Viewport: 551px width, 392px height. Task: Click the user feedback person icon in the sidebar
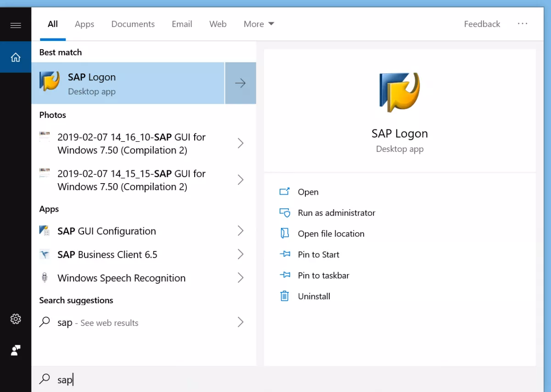point(16,350)
